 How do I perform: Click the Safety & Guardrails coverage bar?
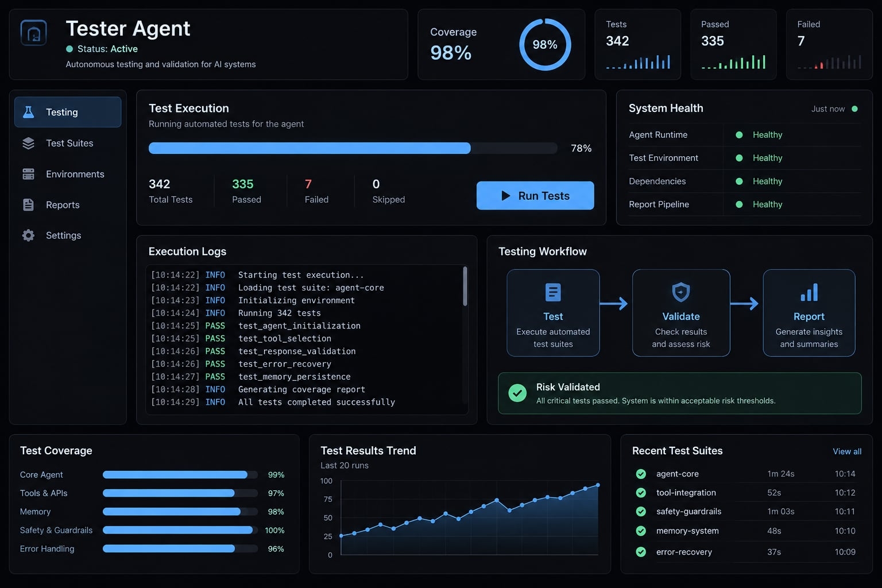pyautogui.click(x=180, y=530)
